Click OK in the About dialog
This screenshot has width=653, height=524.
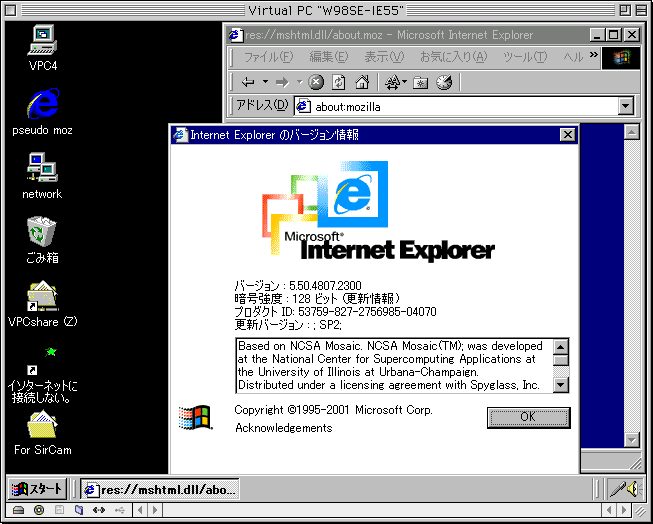528,417
